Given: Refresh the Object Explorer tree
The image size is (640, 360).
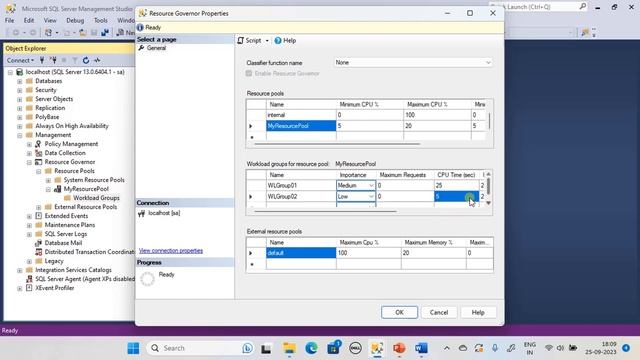Looking at the screenshot, I should tap(86, 60).
